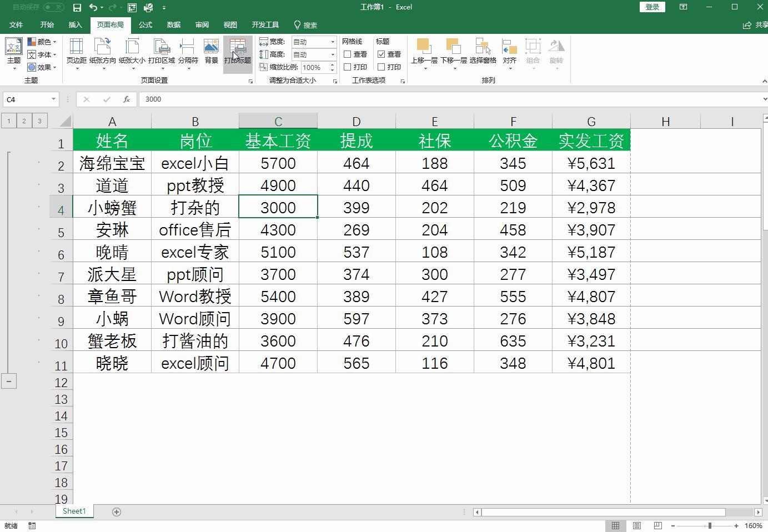The image size is (768, 532).
Task: Enable 查看 gridlines checkbox
Action: pos(349,54)
